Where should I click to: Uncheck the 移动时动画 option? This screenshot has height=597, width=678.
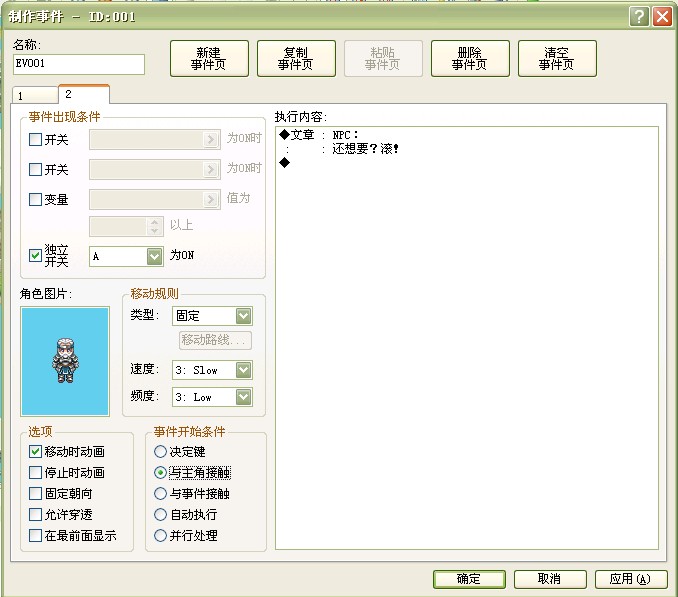35,451
